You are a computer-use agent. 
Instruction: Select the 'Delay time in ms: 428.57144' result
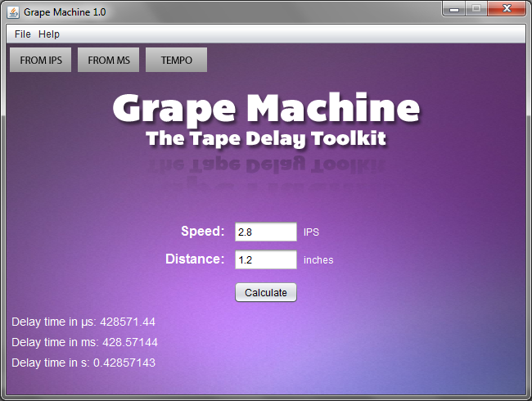coord(85,342)
